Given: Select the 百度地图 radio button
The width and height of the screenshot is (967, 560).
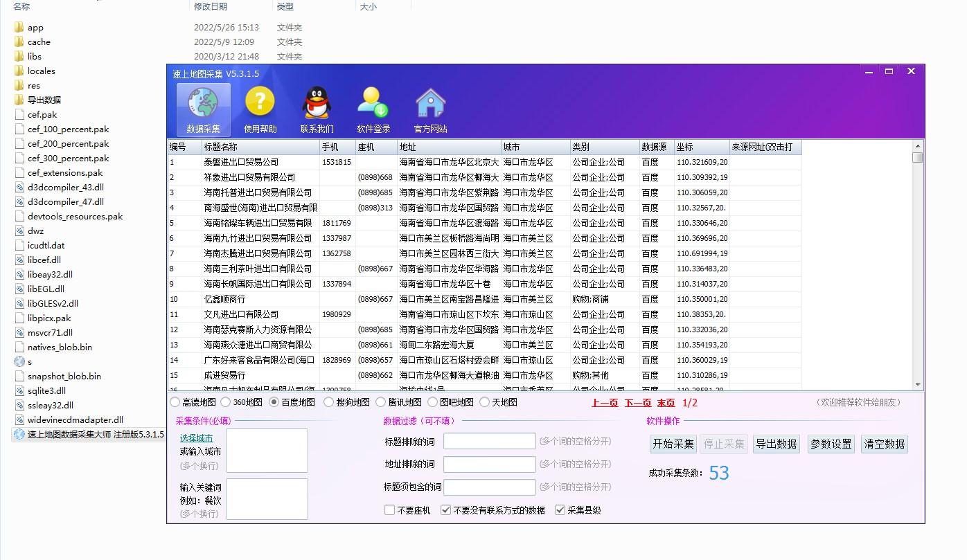Looking at the screenshot, I should click(274, 402).
